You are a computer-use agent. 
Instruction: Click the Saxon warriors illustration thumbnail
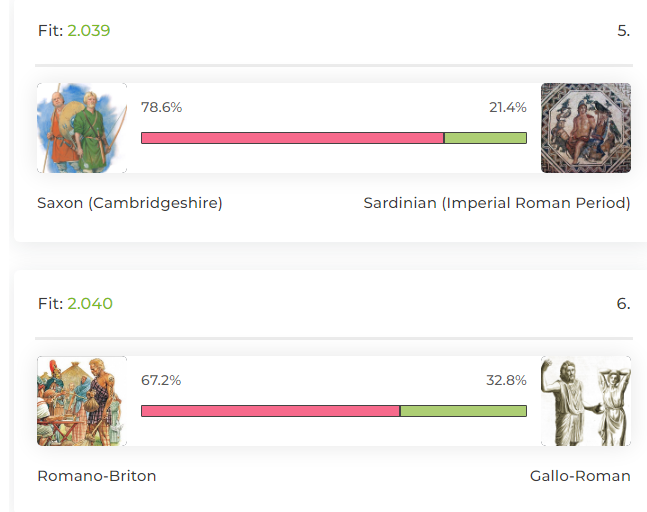coord(82,128)
